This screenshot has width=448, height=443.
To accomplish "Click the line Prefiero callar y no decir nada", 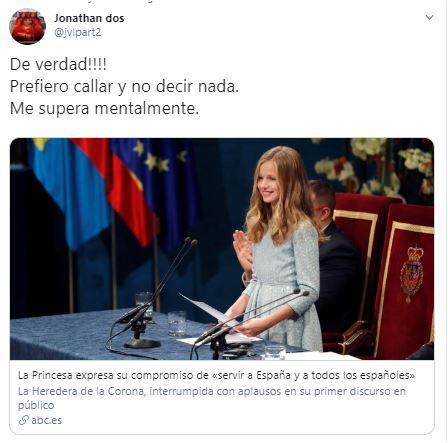I will coord(124,87).
